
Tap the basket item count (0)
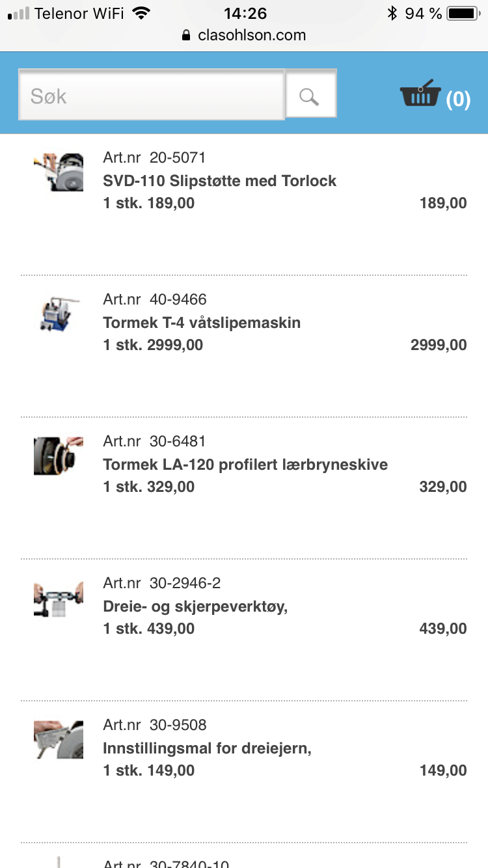[x=458, y=99]
